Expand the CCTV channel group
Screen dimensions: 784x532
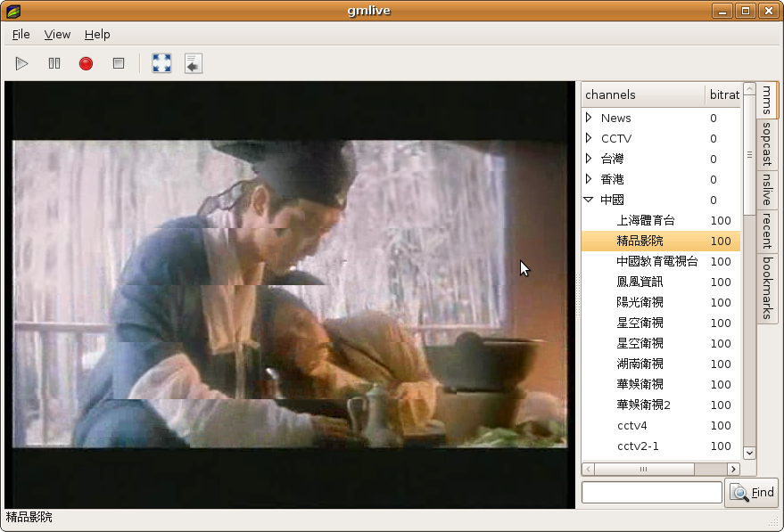pyautogui.click(x=589, y=138)
